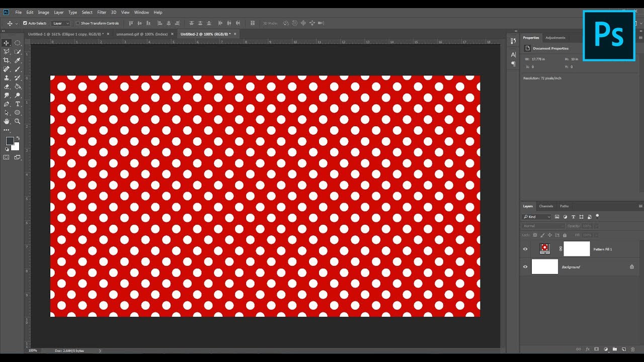Toggle Quick Mask mode
644x362 pixels.
7,157
